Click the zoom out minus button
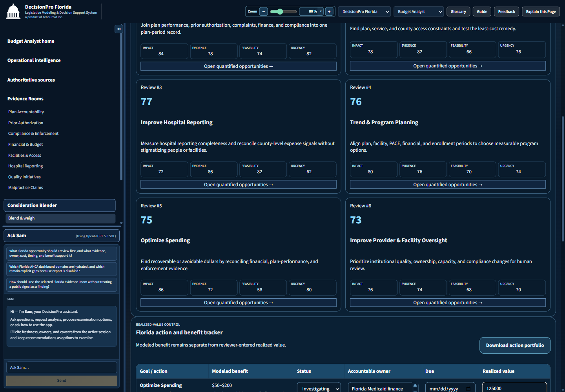 click(264, 11)
